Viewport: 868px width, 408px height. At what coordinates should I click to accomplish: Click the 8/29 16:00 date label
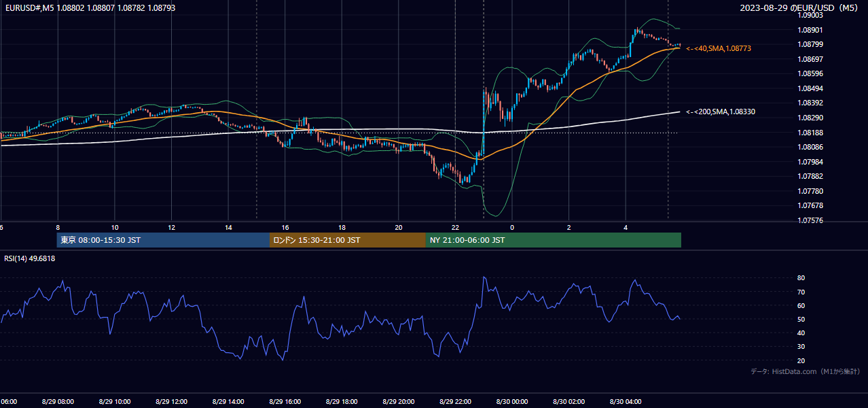click(285, 401)
